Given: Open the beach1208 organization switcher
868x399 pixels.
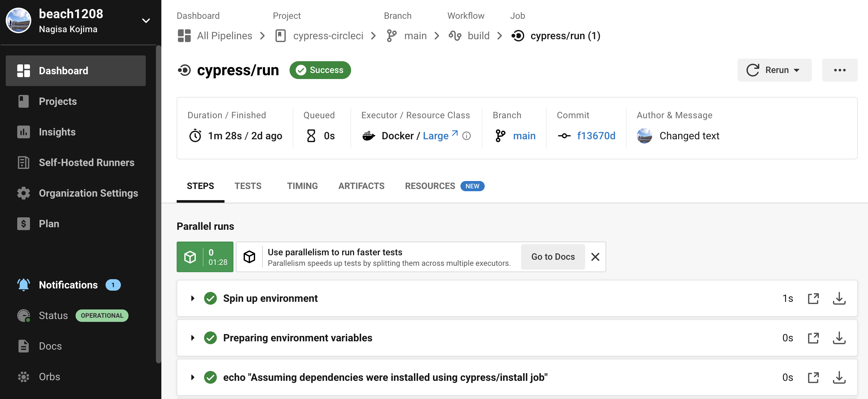Looking at the screenshot, I should pyautogui.click(x=145, y=21).
